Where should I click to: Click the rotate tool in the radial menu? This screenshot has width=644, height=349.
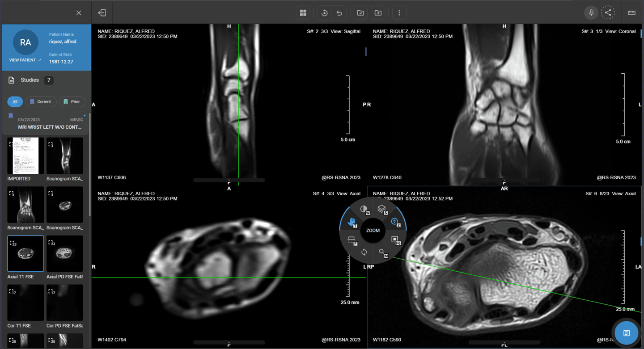(x=364, y=252)
